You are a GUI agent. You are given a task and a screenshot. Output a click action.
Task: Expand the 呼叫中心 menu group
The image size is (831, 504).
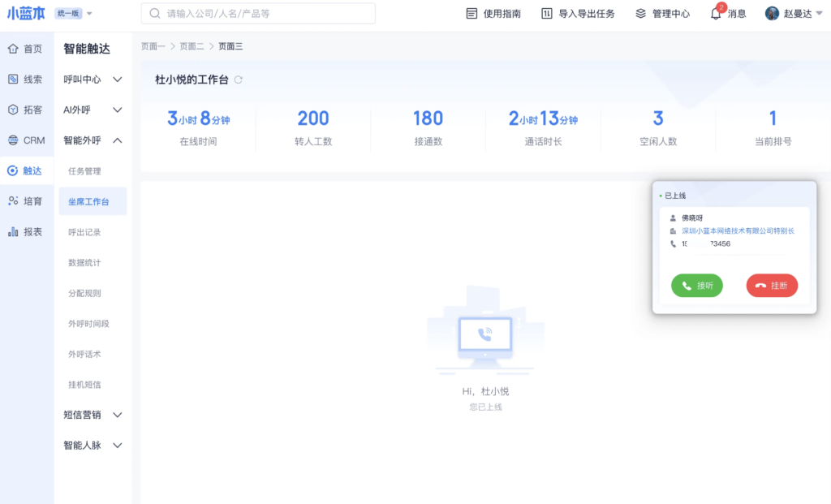(x=93, y=80)
